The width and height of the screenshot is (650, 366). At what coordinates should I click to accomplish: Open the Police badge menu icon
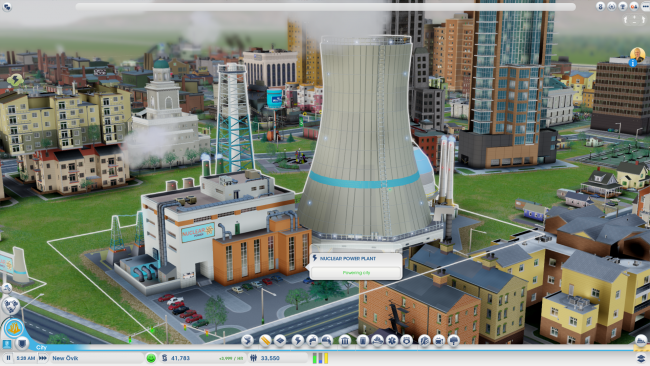coord(406,341)
